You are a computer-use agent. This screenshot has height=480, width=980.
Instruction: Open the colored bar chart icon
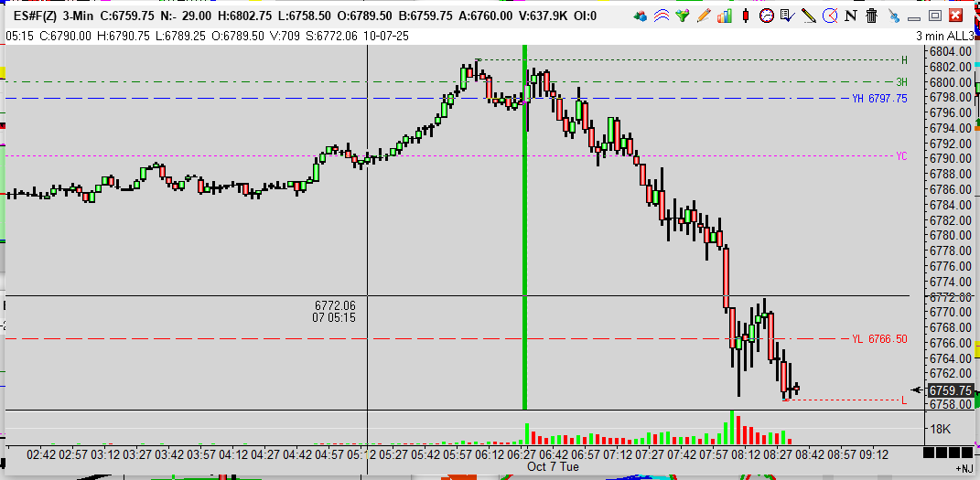coord(725,16)
